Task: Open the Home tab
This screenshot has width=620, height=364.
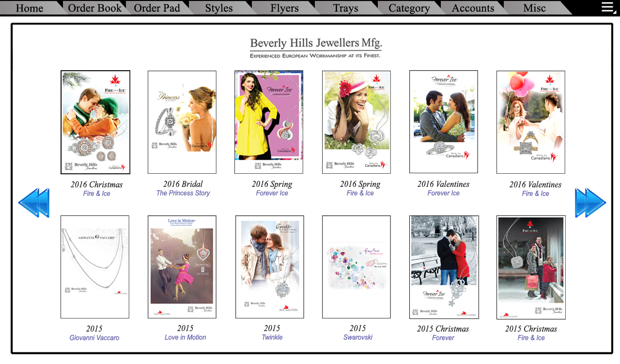Action: click(29, 8)
